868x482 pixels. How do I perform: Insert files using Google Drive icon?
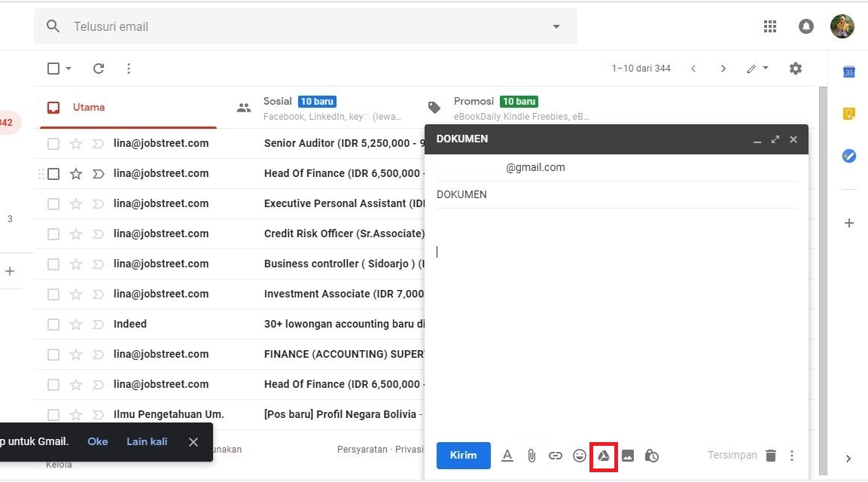[x=604, y=456]
